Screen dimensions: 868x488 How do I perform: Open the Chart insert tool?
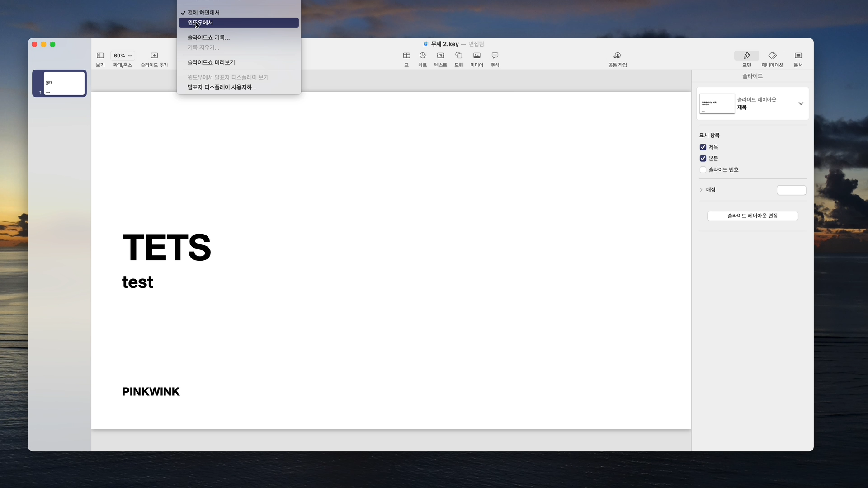point(422,56)
